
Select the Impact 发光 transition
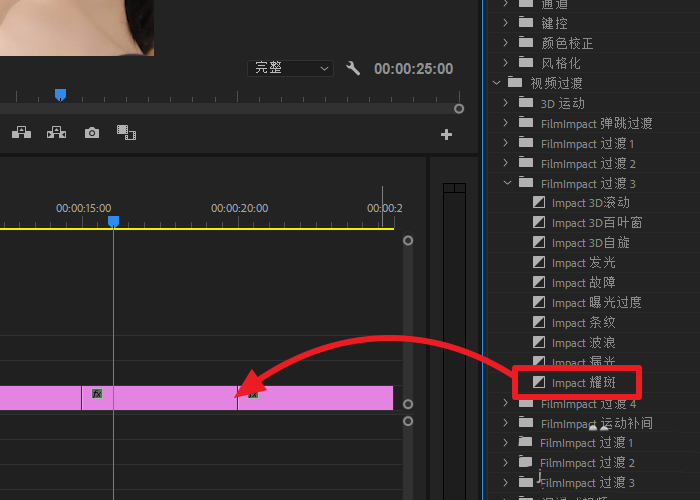(x=583, y=263)
